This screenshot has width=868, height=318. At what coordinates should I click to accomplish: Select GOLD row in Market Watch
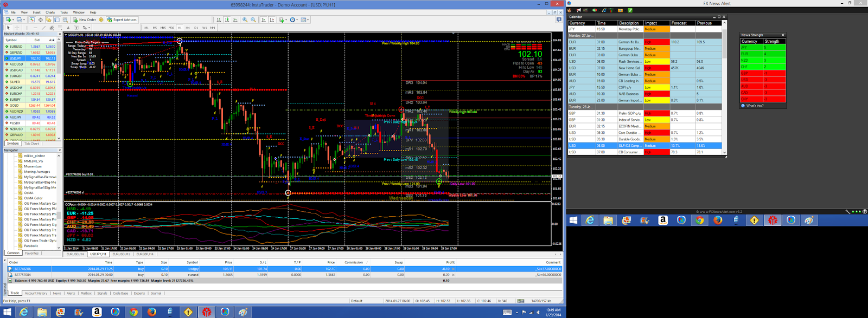30,105
